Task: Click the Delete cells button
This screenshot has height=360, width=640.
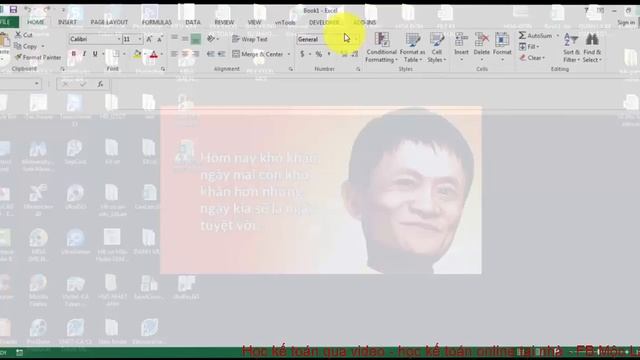Action: click(x=482, y=47)
